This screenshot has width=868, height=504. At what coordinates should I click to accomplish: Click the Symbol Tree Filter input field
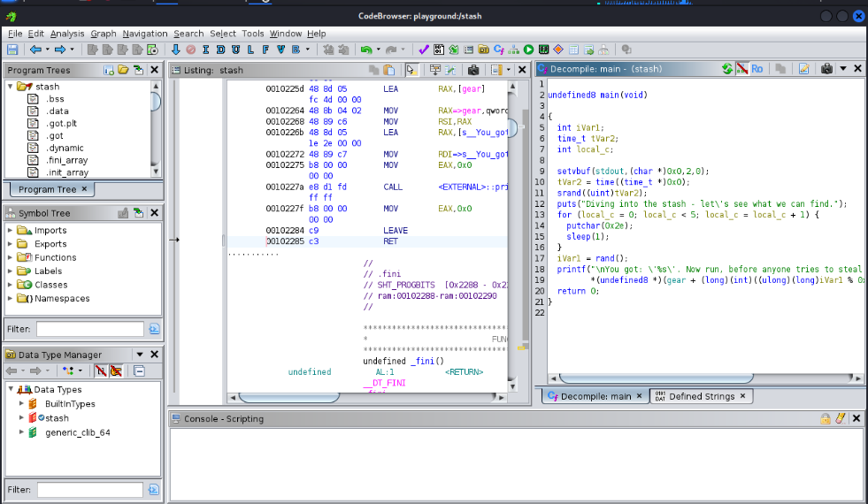click(x=89, y=329)
